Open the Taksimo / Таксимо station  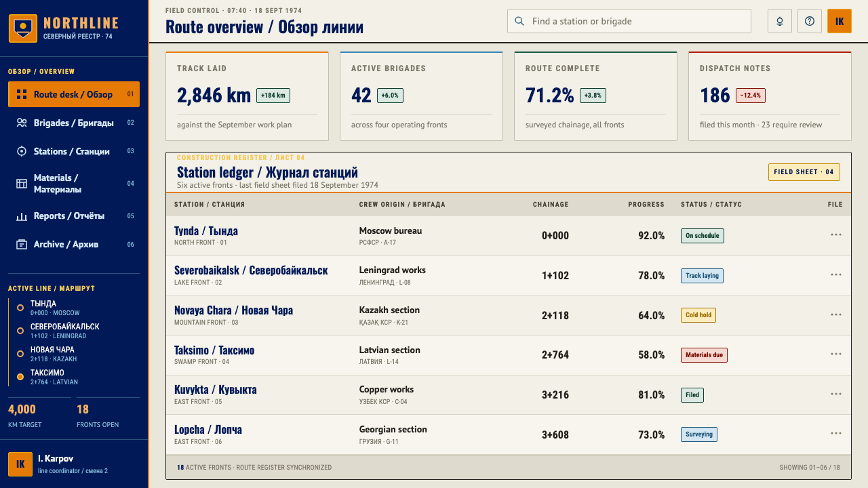click(214, 350)
